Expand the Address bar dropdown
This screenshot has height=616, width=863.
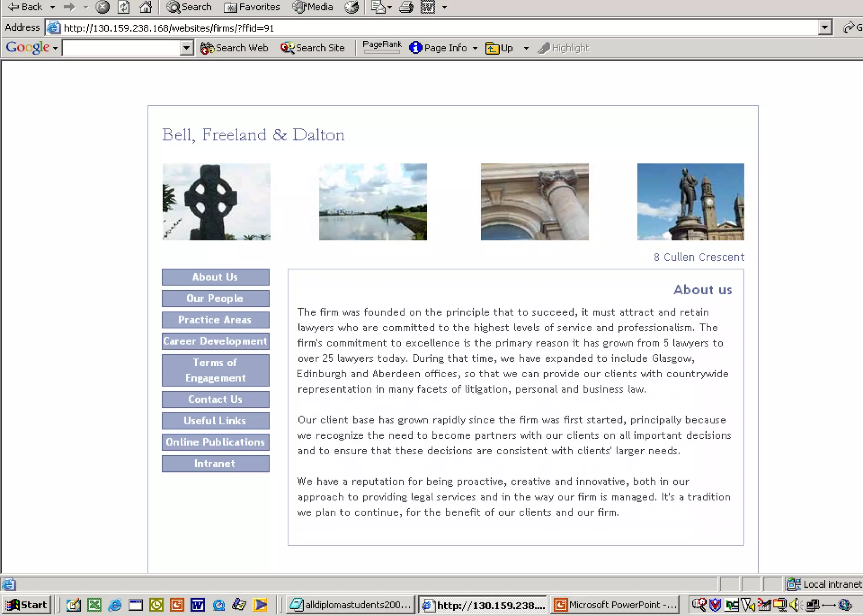(825, 28)
